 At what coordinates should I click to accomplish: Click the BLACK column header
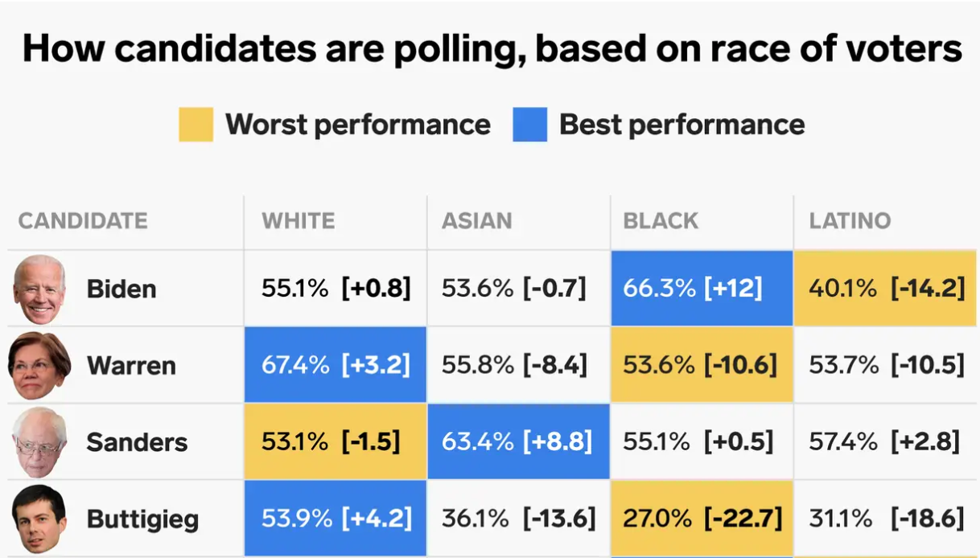pyautogui.click(x=661, y=221)
